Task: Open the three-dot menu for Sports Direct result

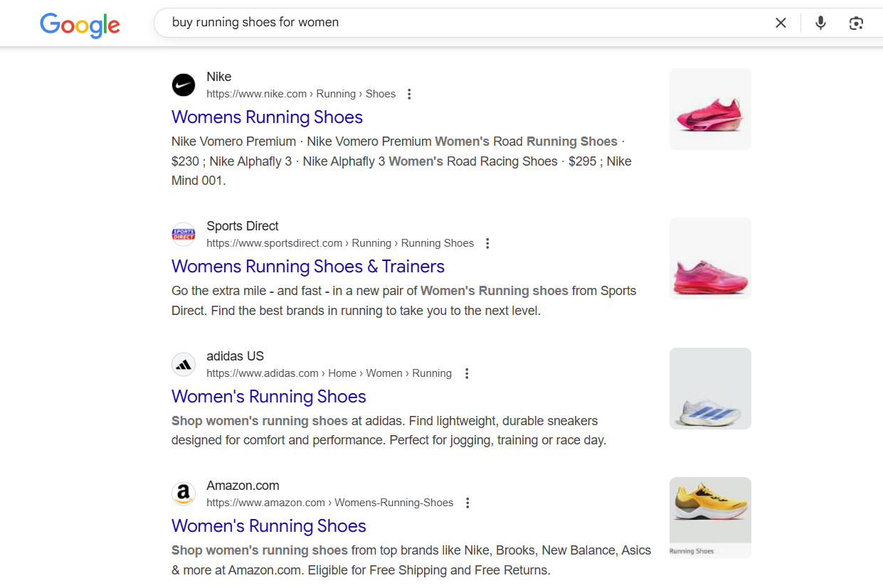Action: click(x=487, y=242)
